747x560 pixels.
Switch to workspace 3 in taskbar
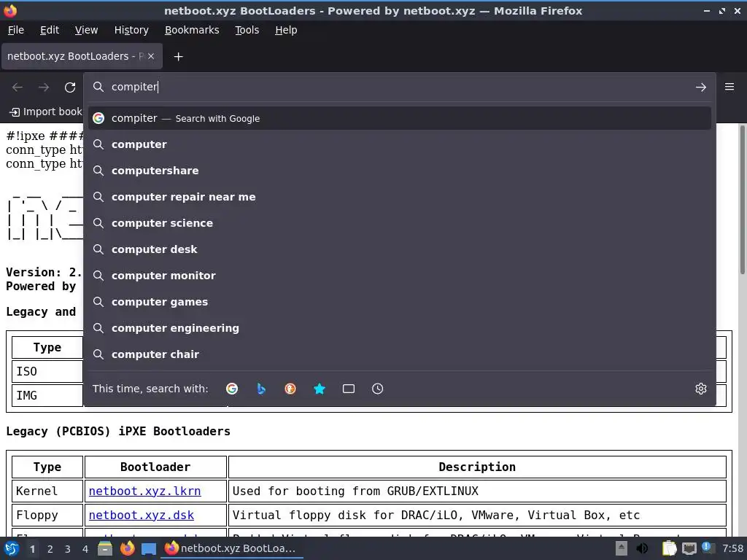(x=68, y=549)
